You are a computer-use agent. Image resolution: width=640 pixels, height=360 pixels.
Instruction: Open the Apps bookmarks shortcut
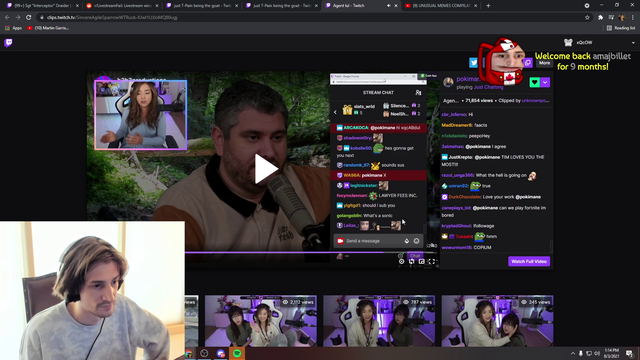coord(13,28)
